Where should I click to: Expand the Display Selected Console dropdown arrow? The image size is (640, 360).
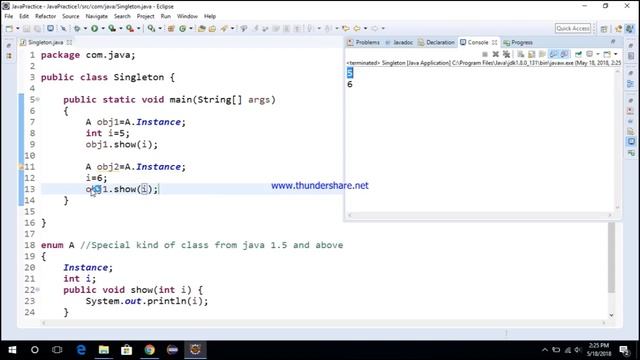click(x=598, y=54)
